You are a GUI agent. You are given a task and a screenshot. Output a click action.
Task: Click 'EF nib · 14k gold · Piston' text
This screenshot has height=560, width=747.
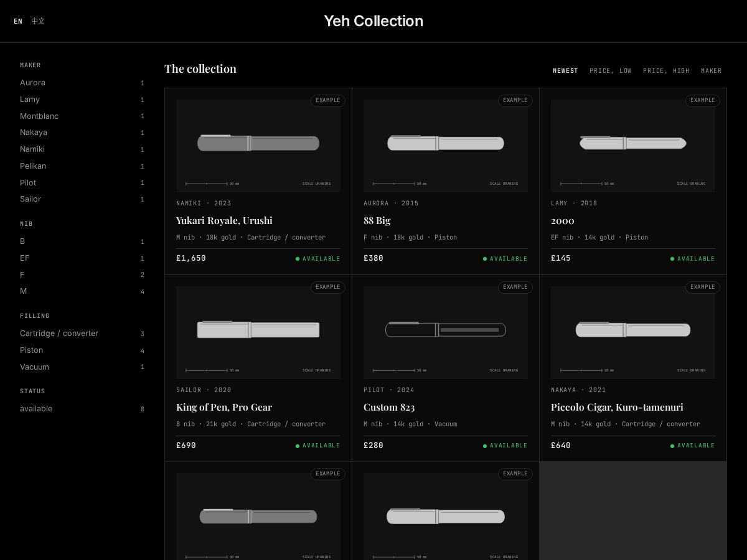[x=599, y=238]
